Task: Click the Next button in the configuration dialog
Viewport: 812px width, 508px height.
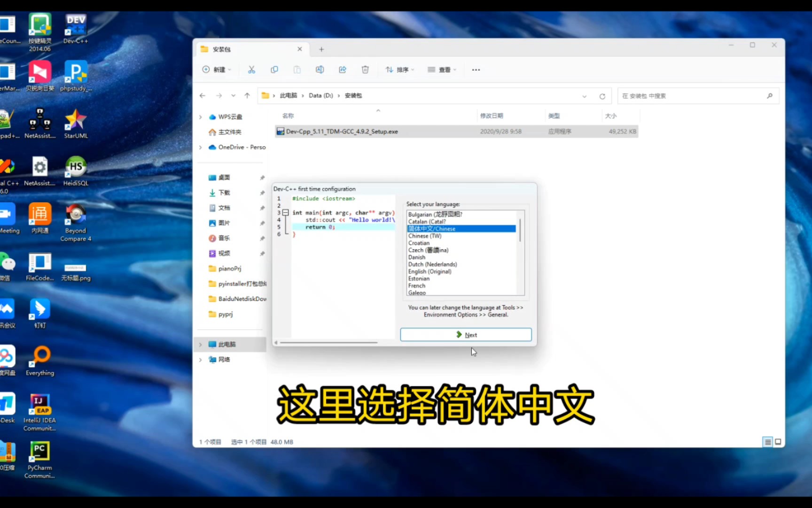Action: tap(465, 334)
